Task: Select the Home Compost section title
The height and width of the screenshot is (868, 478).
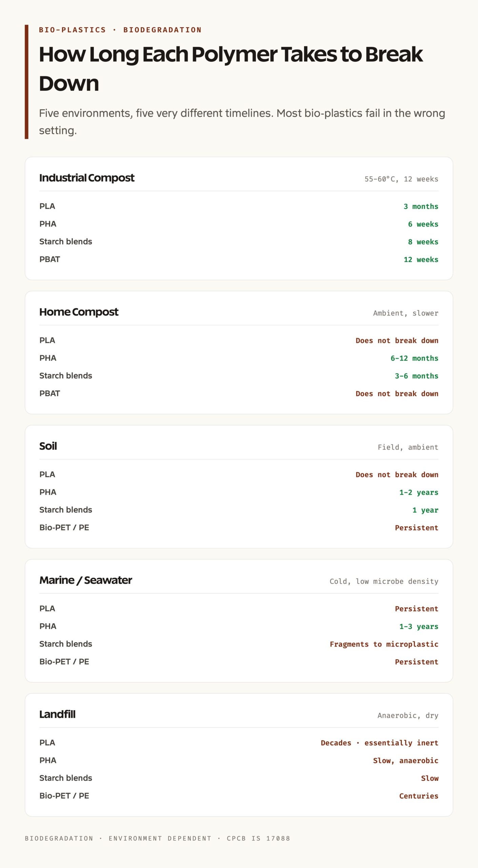Action: (x=79, y=312)
